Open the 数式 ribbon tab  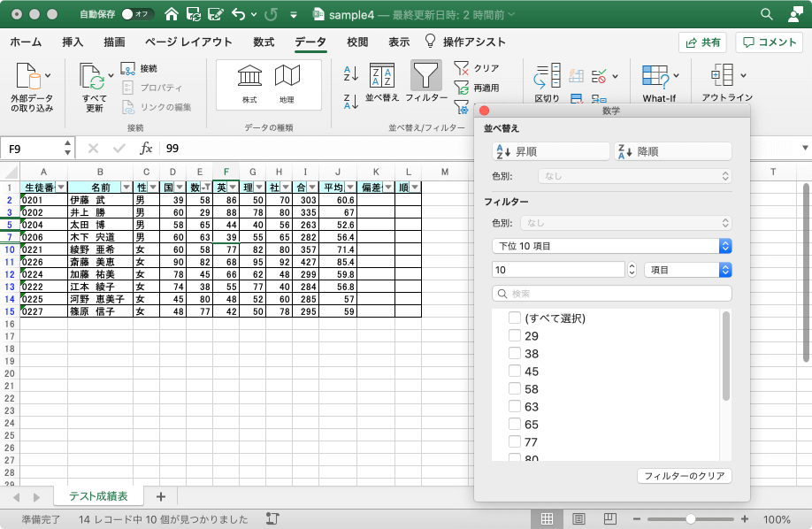pos(264,42)
